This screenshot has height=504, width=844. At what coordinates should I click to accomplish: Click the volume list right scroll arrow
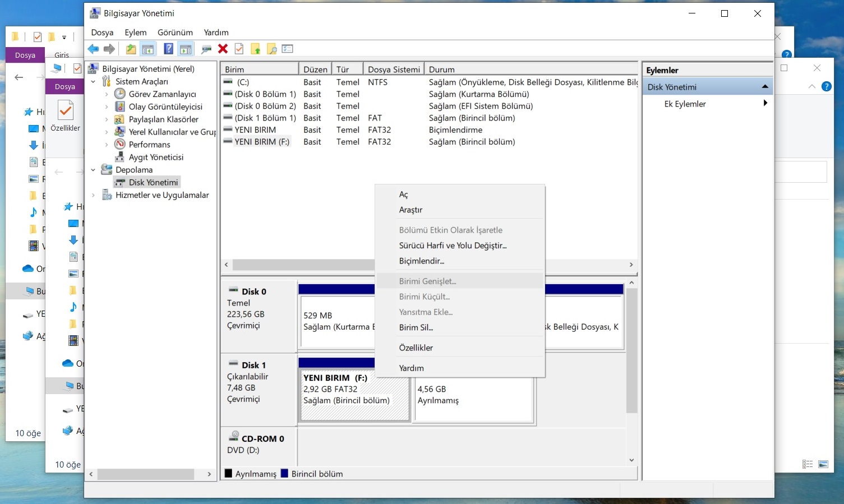coord(631,265)
